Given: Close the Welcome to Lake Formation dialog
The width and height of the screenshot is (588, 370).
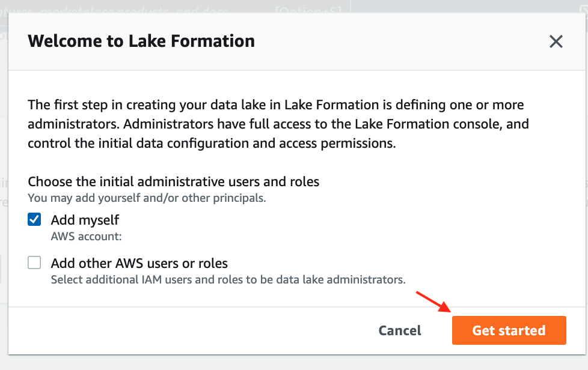Looking at the screenshot, I should [x=556, y=41].
